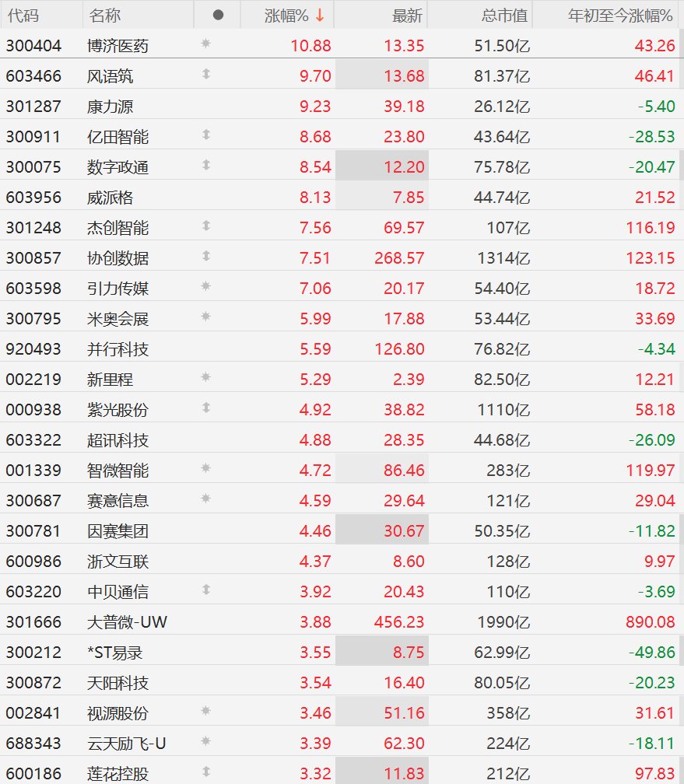The height and width of the screenshot is (784, 684).
Task: Click the highlighted price 86.46 of 智微智能
Action: click(x=405, y=471)
